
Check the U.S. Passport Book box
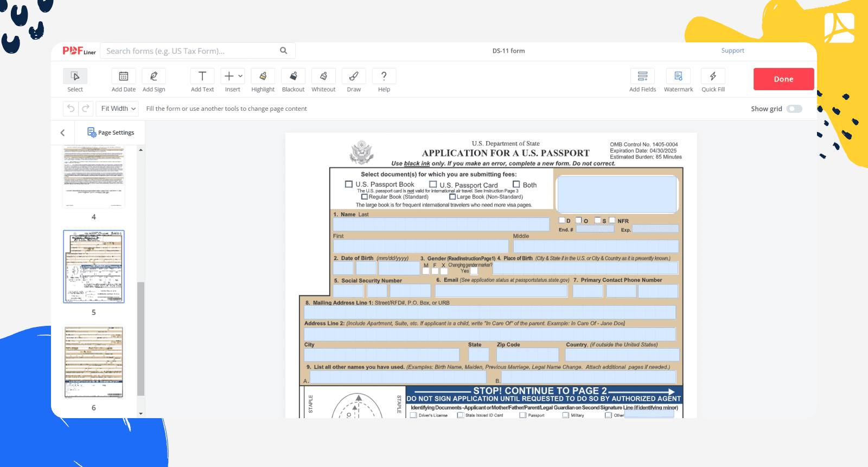tap(349, 185)
